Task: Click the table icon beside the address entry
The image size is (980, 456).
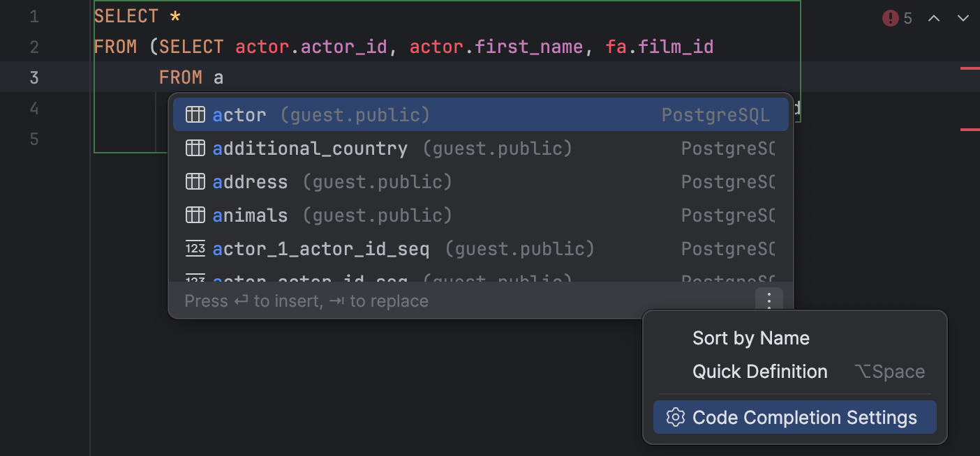Action: pos(195,181)
